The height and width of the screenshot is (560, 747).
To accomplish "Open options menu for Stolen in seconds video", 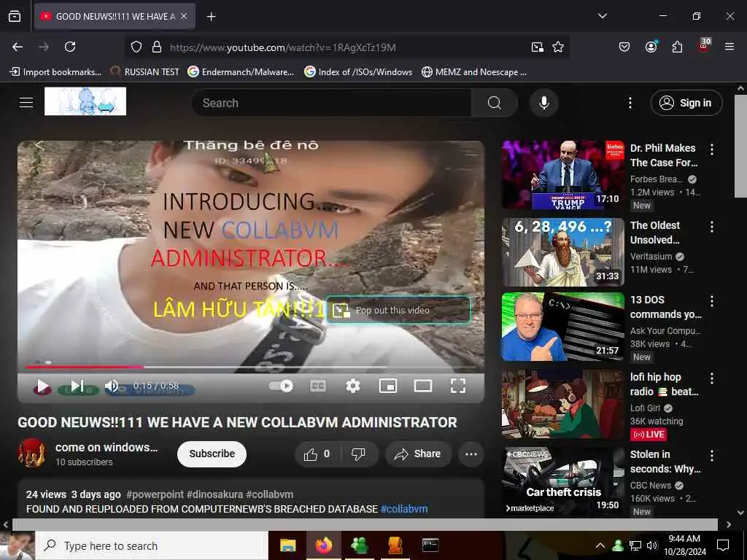I will coord(712,455).
